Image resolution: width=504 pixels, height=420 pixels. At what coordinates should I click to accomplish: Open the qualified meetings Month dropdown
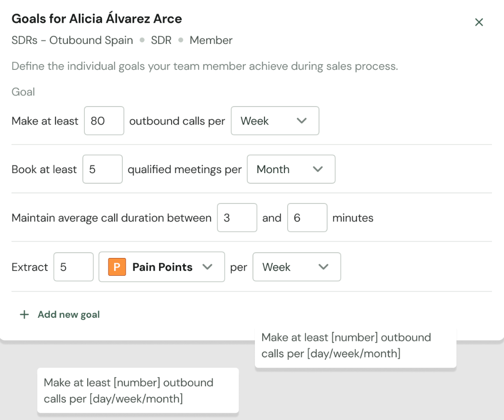coord(291,169)
